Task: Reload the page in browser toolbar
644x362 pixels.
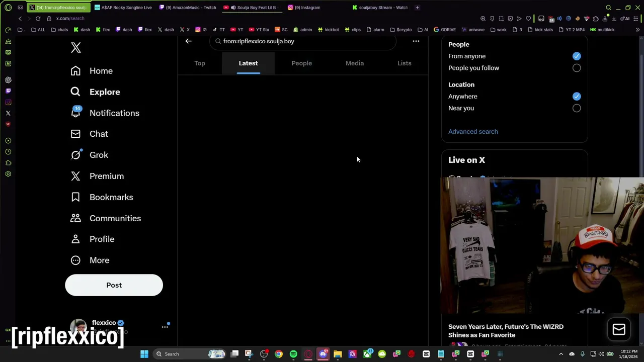Action: 38,19
